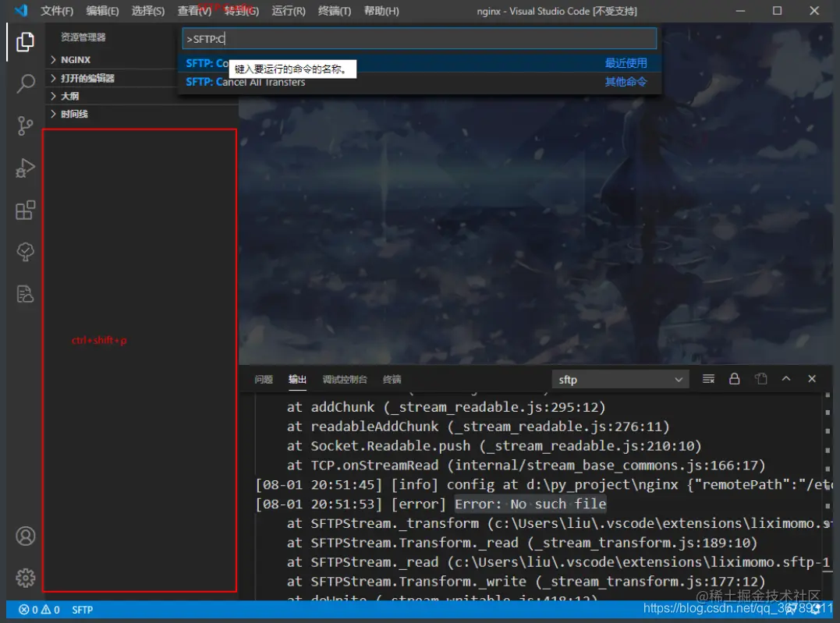840x623 pixels.
Task: Open the Explorer view in activity bar
Action: 25,42
